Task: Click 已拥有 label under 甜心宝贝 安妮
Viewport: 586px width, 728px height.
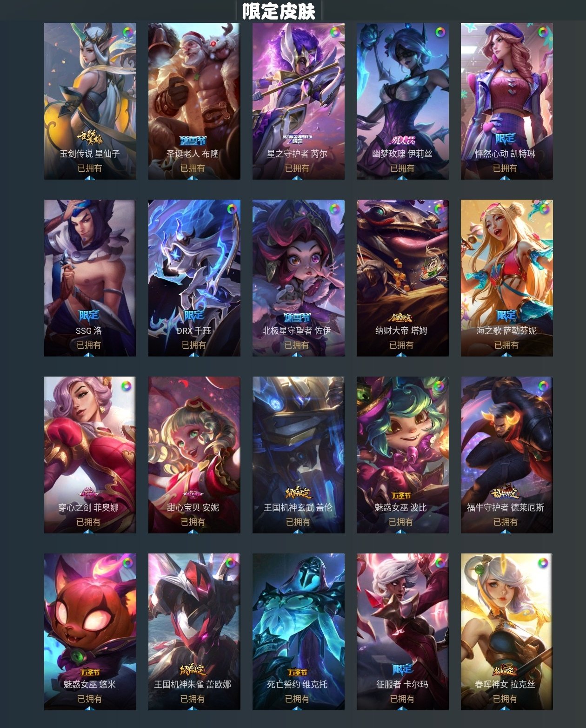Action: tap(193, 522)
